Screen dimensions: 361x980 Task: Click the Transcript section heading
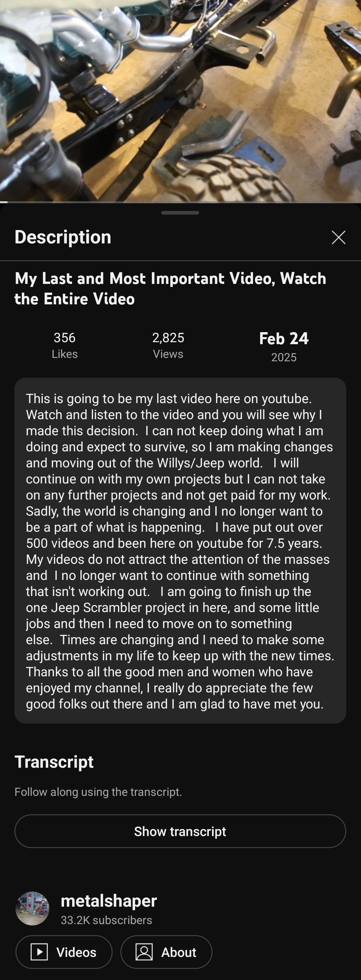[x=54, y=762]
